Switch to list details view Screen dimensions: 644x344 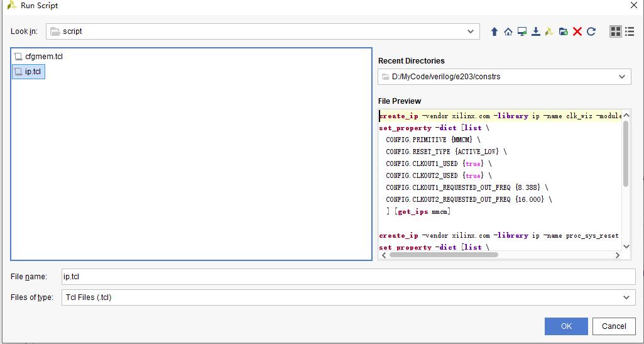pyautogui.click(x=629, y=31)
